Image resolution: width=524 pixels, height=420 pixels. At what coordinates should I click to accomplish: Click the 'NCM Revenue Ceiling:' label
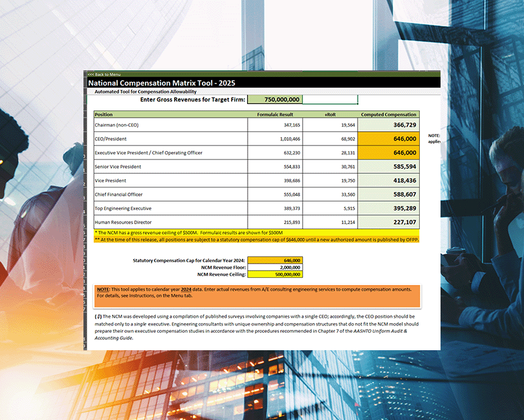click(x=221, y=275)
